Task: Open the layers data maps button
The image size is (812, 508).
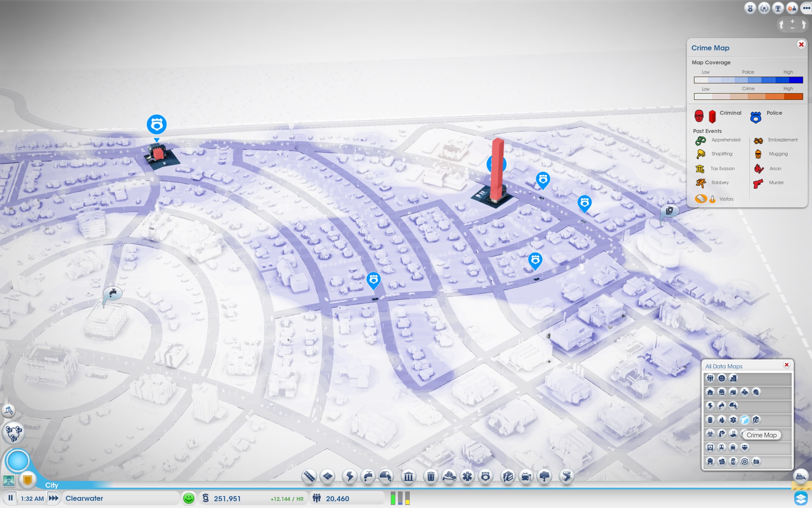Action: [x=801, y=498]
